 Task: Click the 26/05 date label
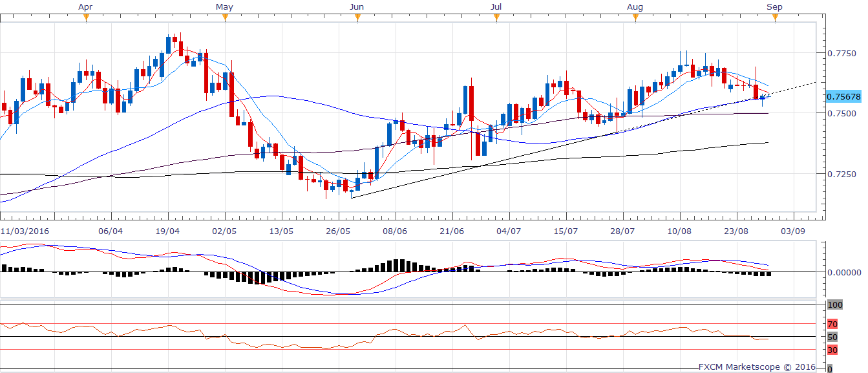click(338, 230)
